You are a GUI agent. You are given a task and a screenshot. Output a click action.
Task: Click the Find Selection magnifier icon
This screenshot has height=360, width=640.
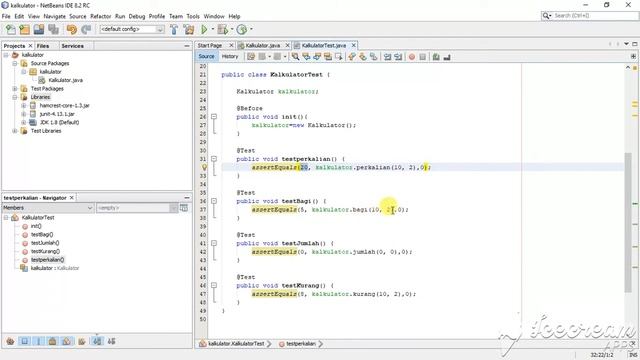296,57
